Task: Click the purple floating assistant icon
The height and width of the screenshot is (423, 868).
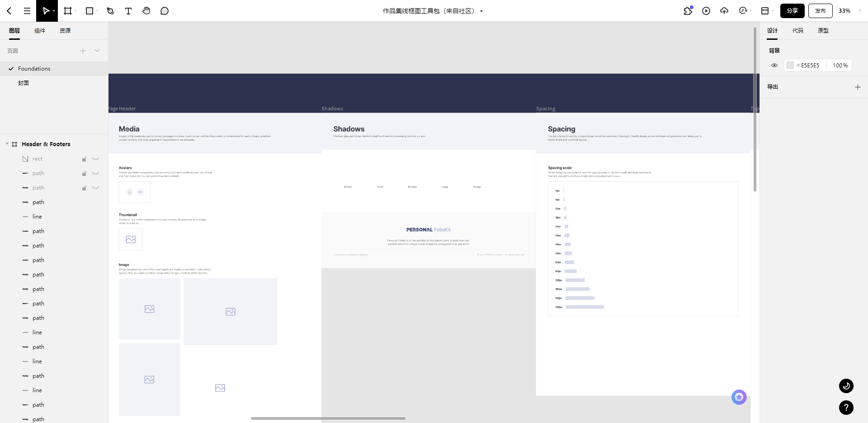Action: [739, 397]
